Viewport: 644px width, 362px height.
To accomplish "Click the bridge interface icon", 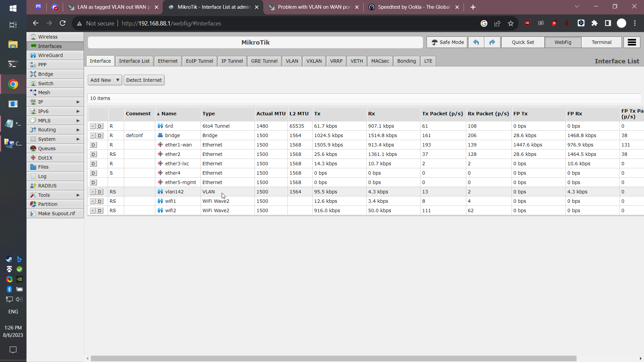I will (x=160, y=135).
